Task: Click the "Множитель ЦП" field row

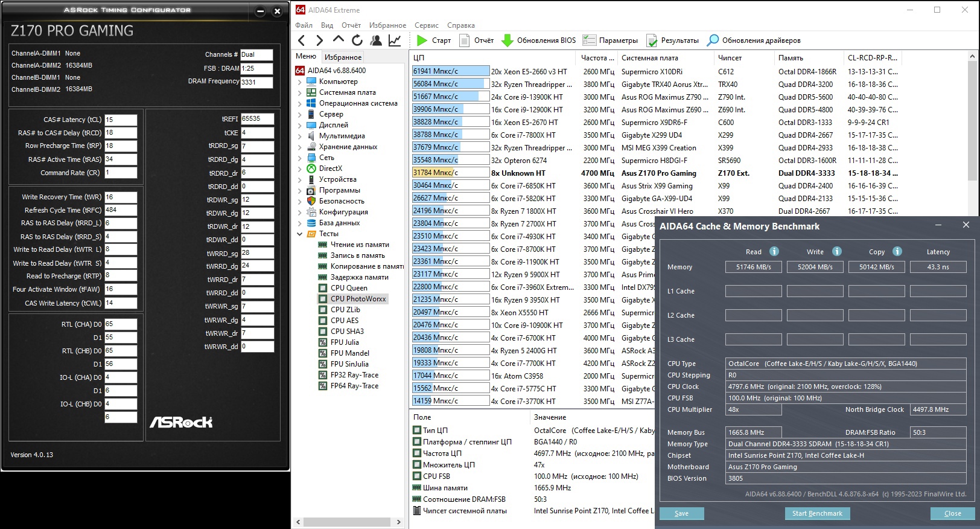Action: 532,465
